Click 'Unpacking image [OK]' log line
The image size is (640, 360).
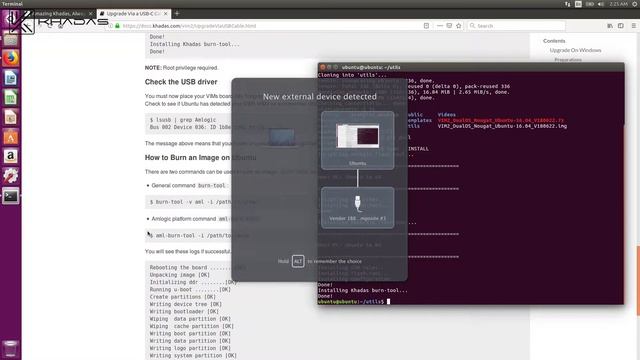180,275
